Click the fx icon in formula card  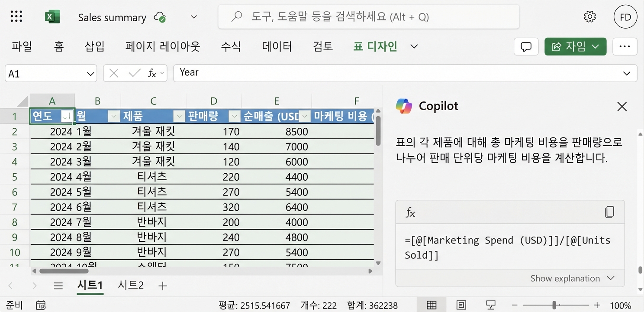pyautogui.click(x=410, y=212)
